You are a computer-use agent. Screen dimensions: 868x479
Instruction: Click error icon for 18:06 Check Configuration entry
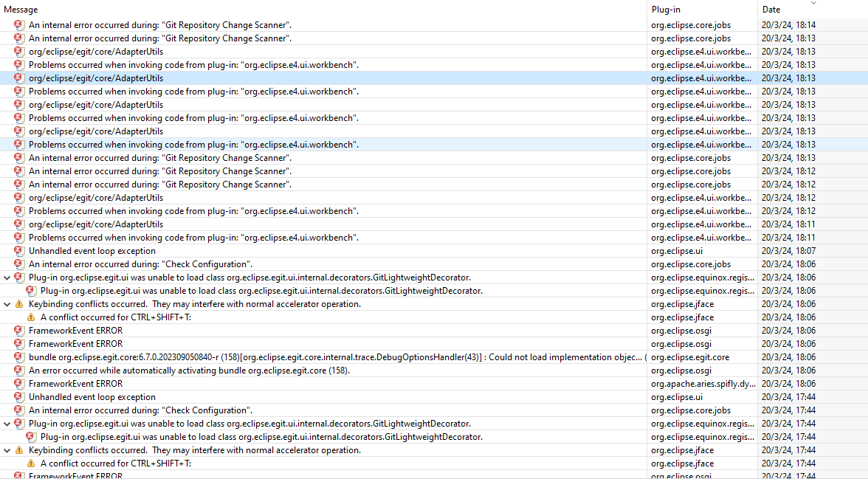(19, 264)
